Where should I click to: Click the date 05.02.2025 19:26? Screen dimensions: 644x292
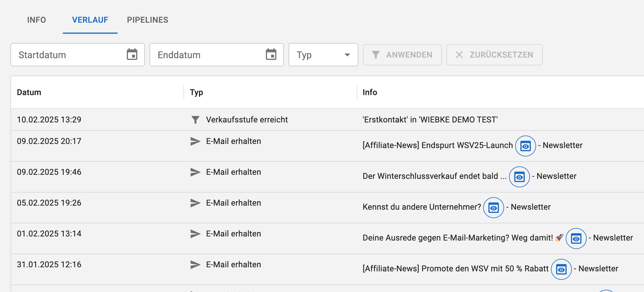point(49,203)
